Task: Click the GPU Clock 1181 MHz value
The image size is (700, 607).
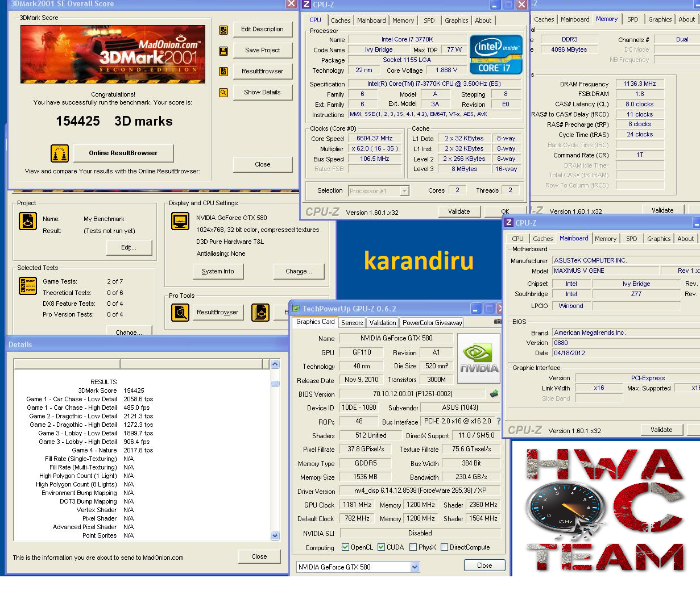Action: click(357, 505)
